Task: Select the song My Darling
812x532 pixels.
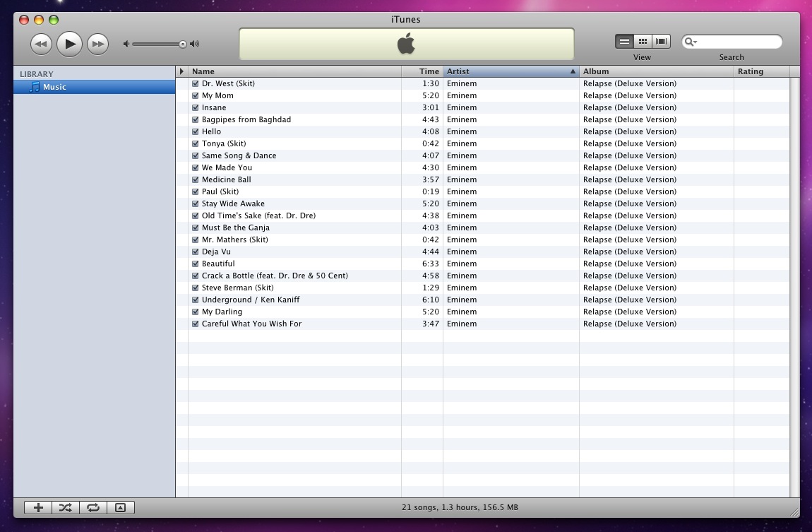Action: [222, 312]
